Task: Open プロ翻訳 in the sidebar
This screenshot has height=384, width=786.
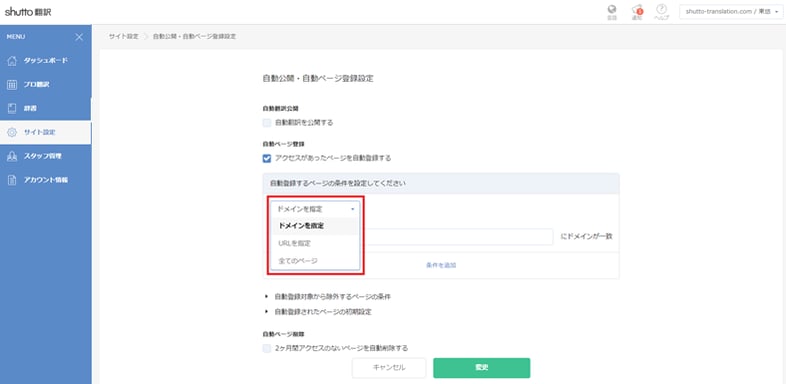Action: pyautogui.click(x=46, y=85)
